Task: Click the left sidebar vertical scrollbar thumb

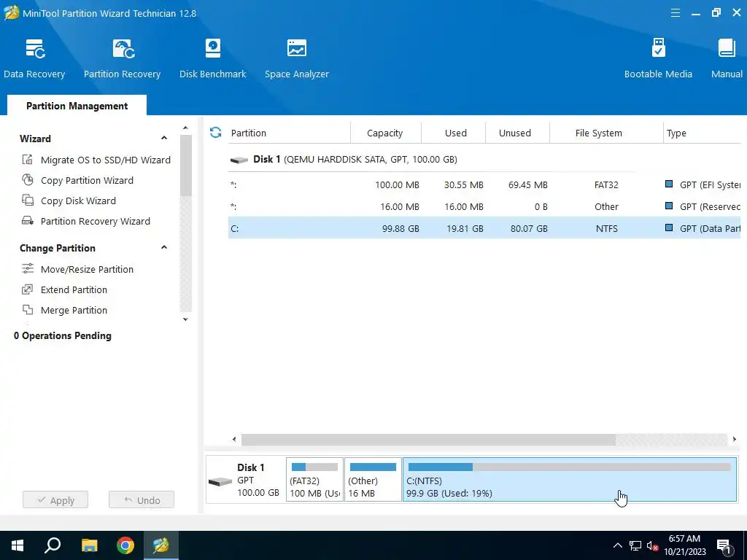Action: (x=186, y=166)
